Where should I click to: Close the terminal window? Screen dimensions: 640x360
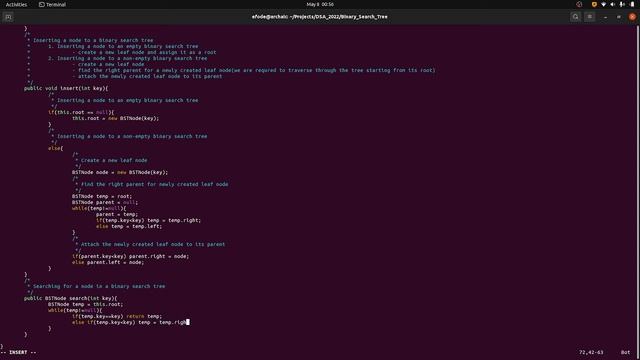(632, 17)
